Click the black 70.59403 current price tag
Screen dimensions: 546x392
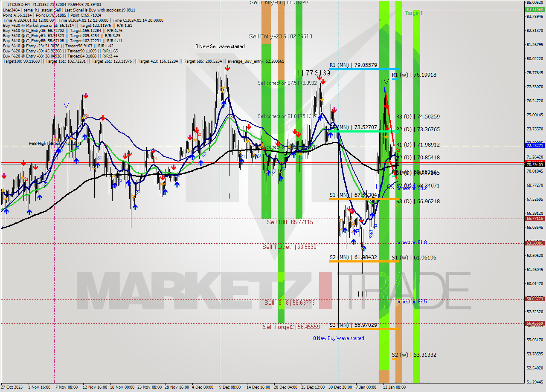[x=535, y=164]
